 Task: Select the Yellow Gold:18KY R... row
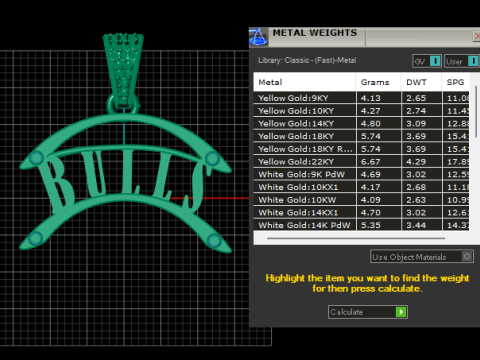coord(361,149)
